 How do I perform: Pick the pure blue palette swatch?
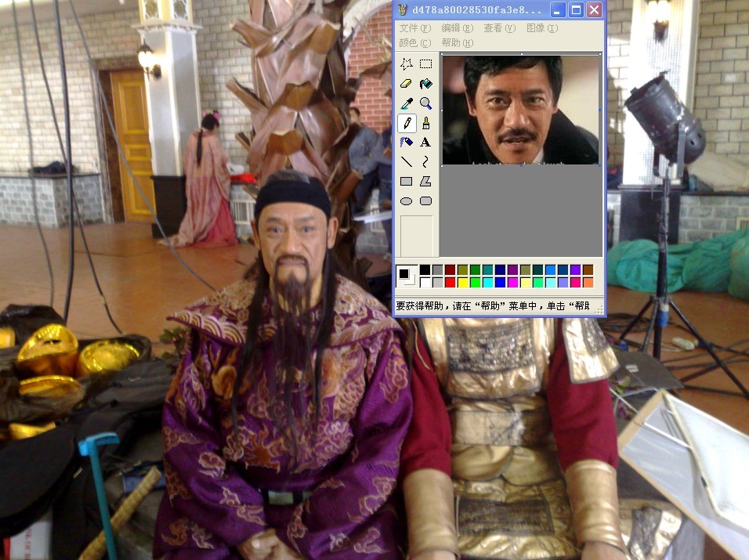coord(500,283)
